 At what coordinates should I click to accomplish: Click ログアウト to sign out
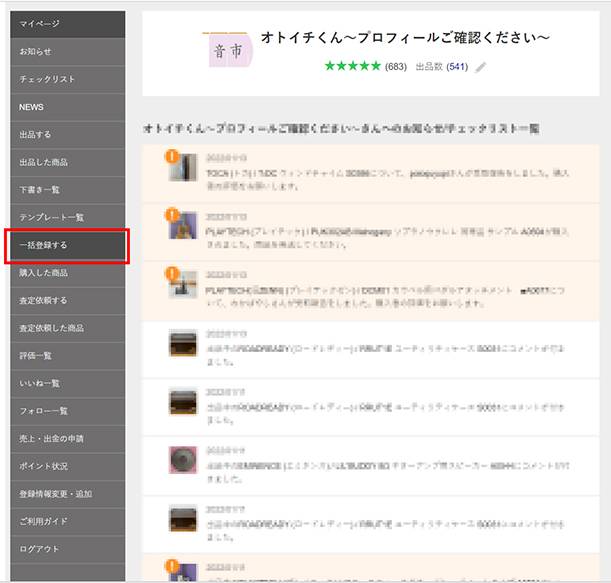click(66, 549)
